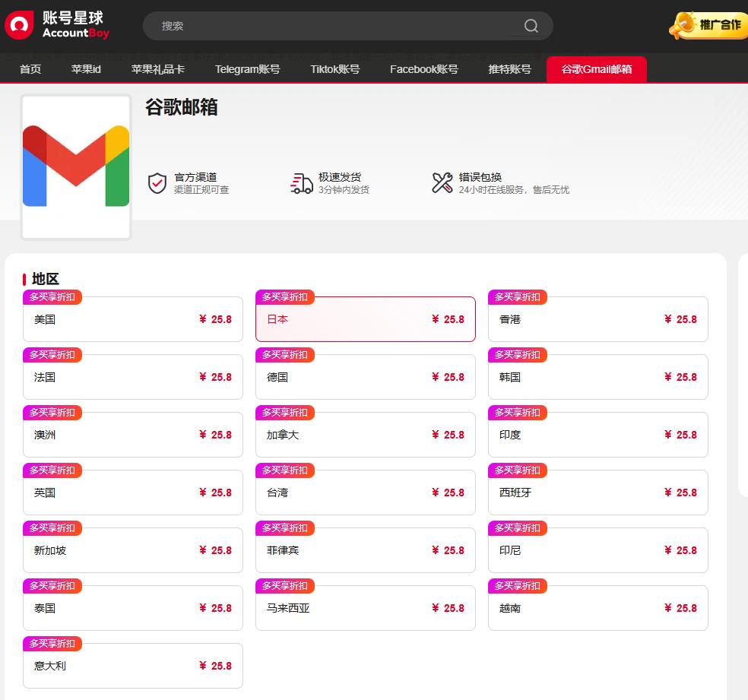Select the 加拿大 region card
The image size is (748, 700).
(x=365, y=436)
